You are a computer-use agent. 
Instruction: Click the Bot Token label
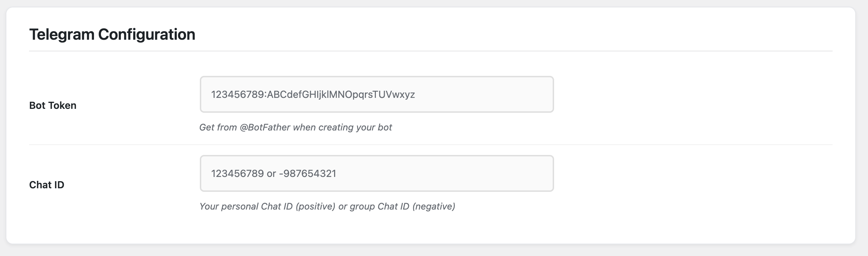(52, 105)
